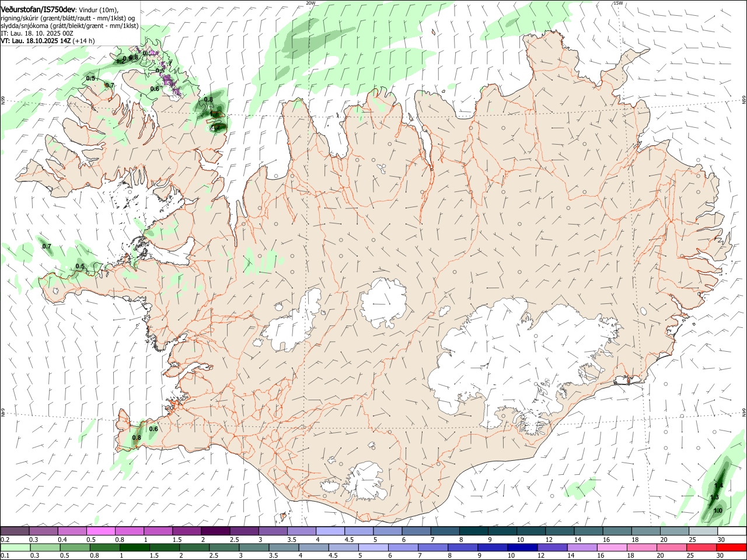
Task: Select the mauve 0.2 snow legend swatch
Action: (15, 531)
